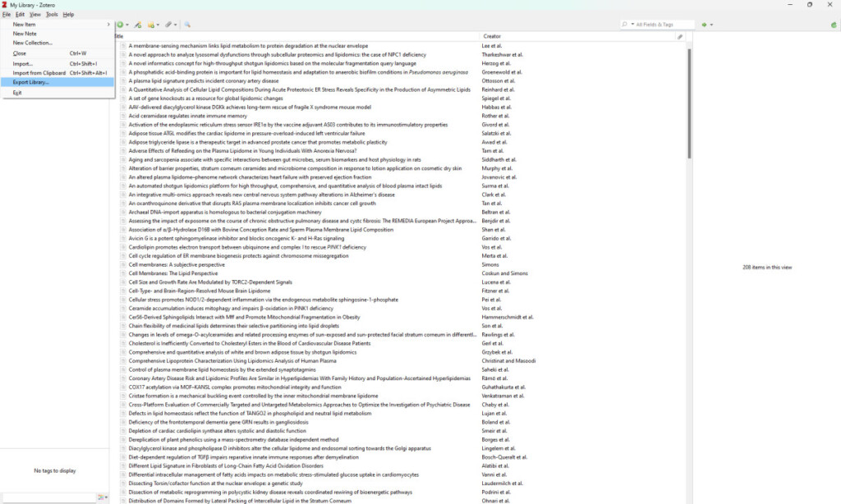
Task: Open the tag selector options colored icon
Action: tap(100, 497)
